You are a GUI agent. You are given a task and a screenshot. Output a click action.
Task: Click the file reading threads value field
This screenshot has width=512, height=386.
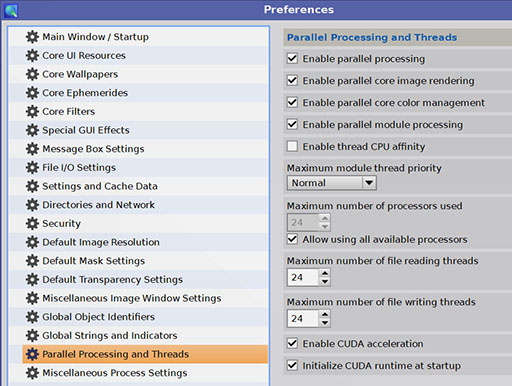(x=303, y=277)
